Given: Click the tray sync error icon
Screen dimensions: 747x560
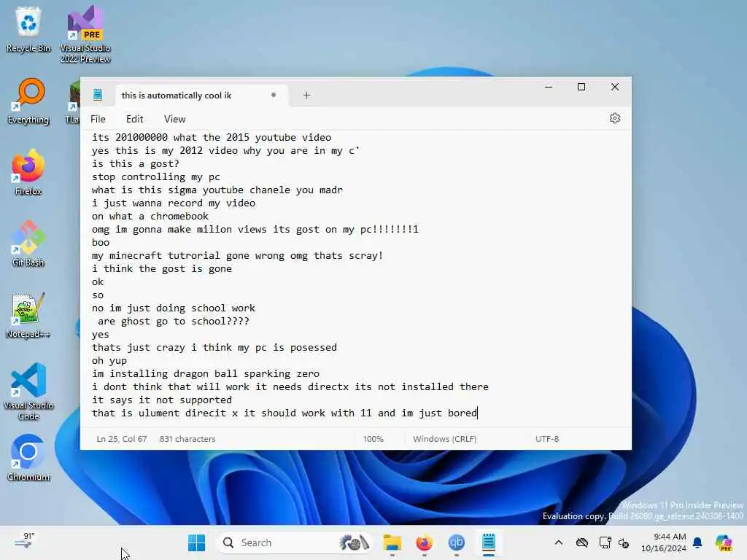Looking at the screenshot, I should [624, 542].
